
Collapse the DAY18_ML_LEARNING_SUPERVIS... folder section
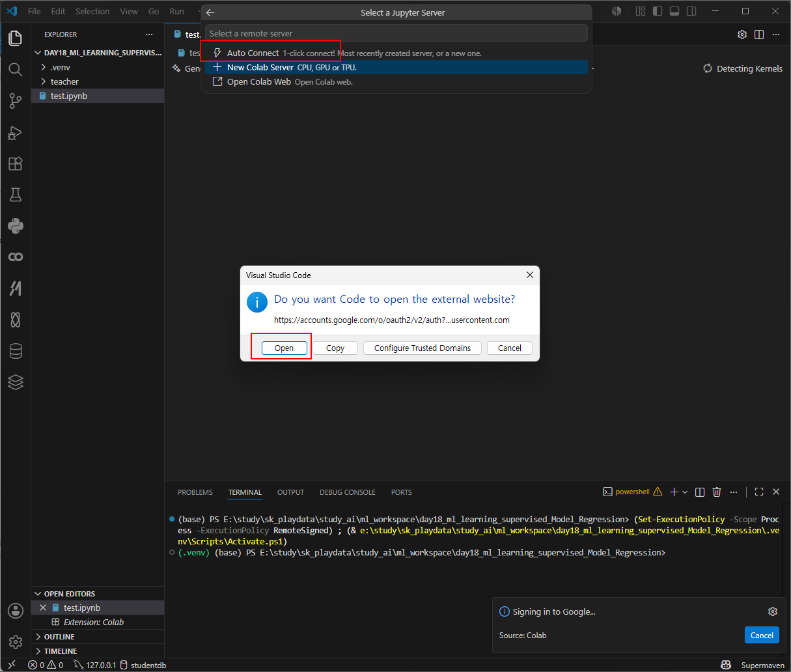98,53
